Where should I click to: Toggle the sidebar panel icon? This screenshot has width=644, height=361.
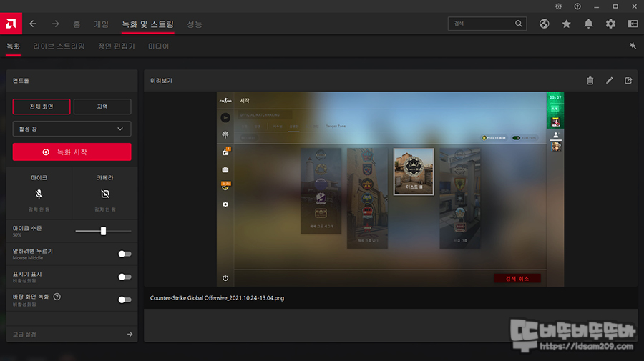[633, 24]
